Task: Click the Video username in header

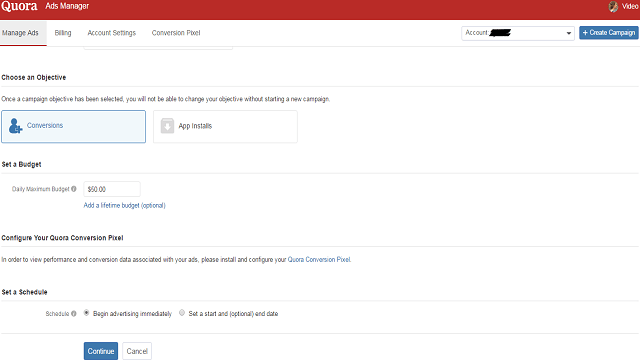Action: pyautogui.click(x=630, y=6)
